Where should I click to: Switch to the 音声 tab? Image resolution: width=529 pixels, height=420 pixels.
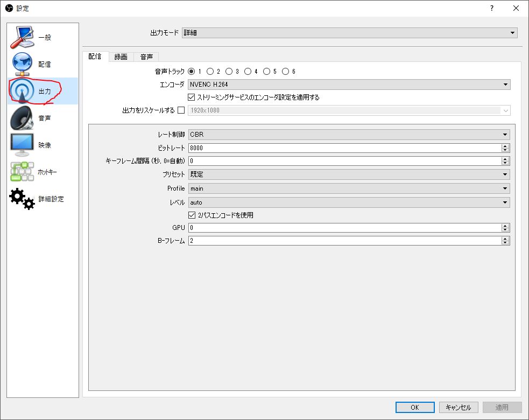click(146, 57)
